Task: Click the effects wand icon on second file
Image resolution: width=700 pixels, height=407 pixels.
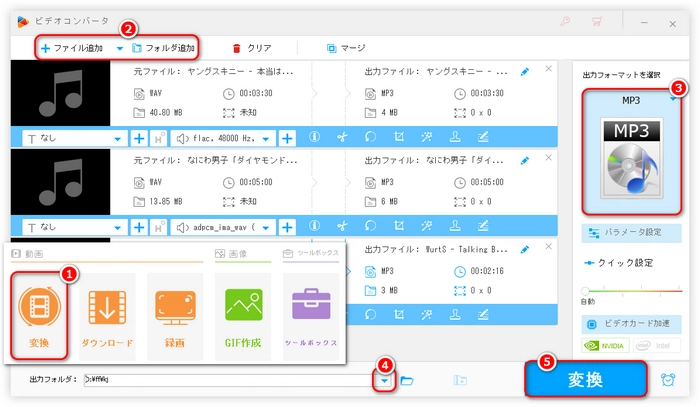Action: pyautogui.click(x=428, y=227)
